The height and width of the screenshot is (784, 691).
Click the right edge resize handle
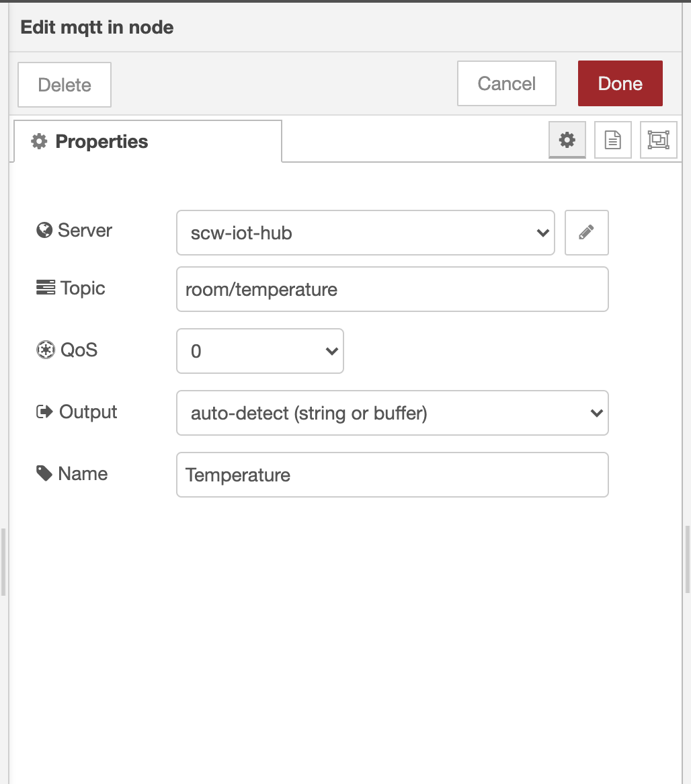point(688,559)
